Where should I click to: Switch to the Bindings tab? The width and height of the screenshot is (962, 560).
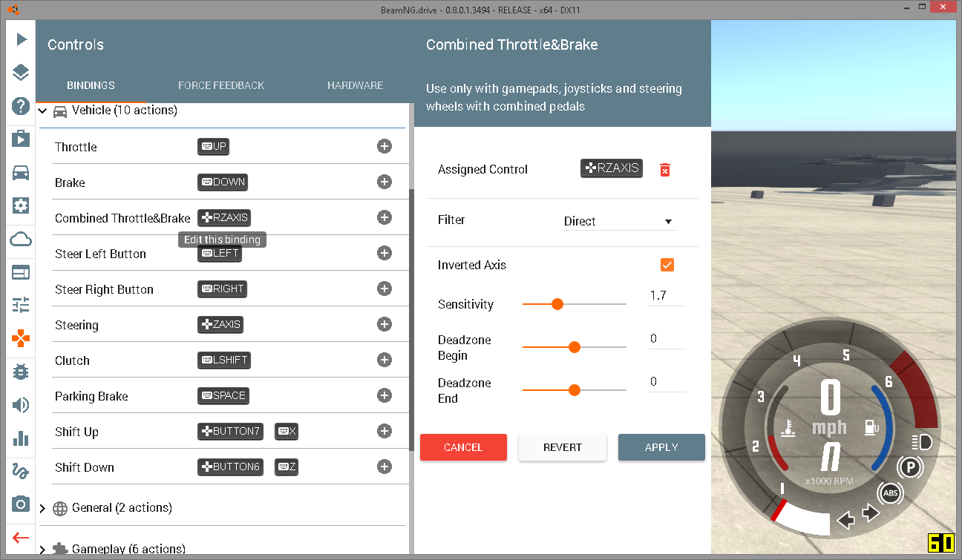(x=91, y=85)
